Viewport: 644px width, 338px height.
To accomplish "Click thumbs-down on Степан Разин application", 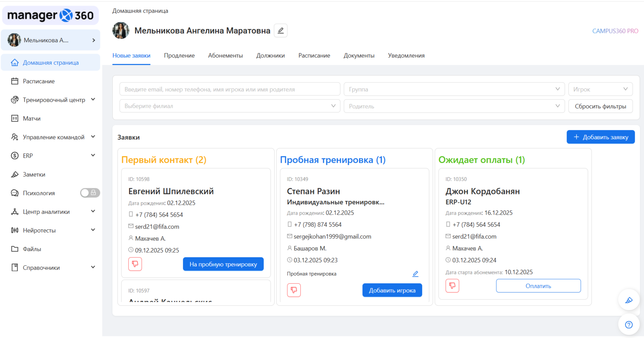I will 294,290.
